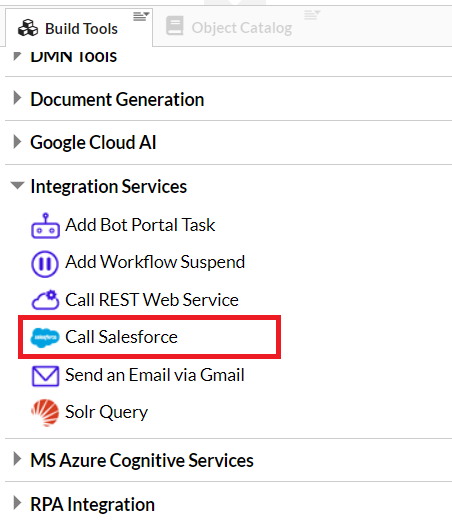
Task: Open the Object Catalog tab options menu icon
Action: point(312,15)
